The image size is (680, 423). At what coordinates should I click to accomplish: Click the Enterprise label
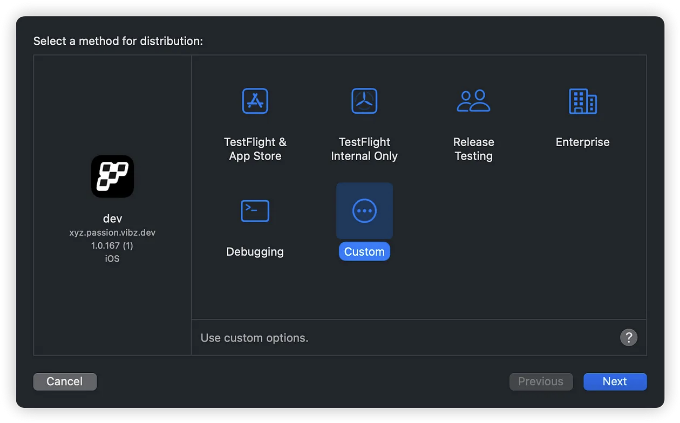[x=582, y=142]
